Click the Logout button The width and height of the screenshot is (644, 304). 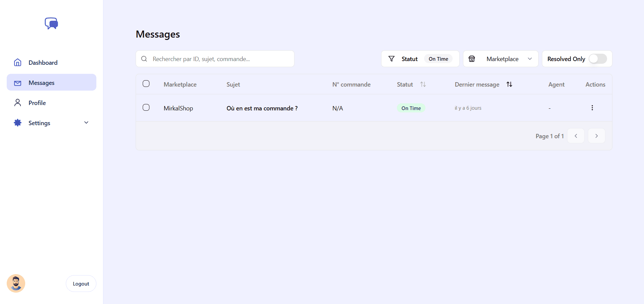pos(81,283)
